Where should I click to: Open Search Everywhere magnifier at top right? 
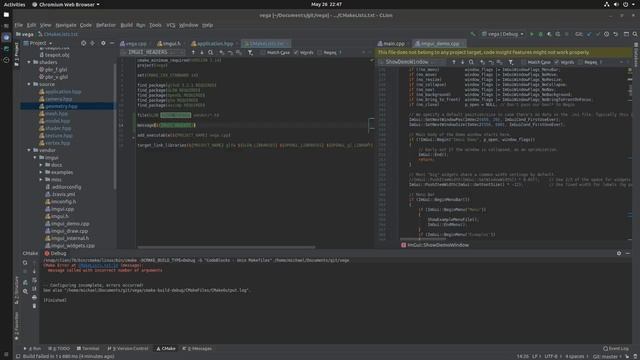pyautogui.click(x=635, y=34)
